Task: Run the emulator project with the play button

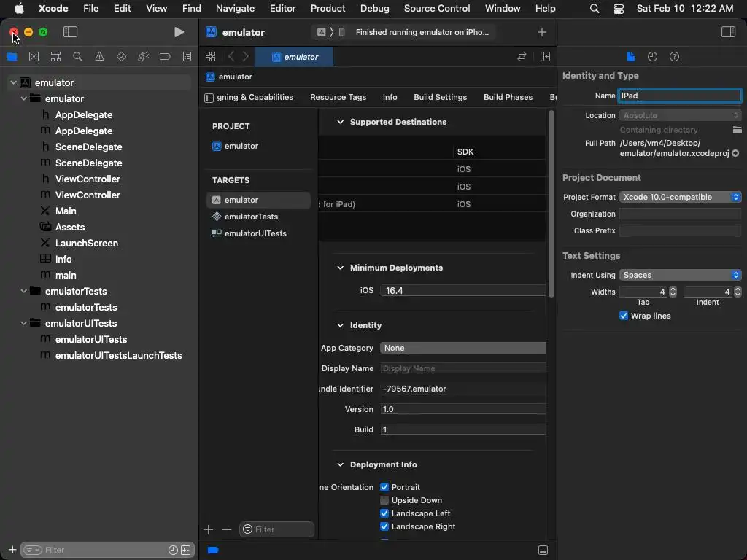Action: click(179, 32)
